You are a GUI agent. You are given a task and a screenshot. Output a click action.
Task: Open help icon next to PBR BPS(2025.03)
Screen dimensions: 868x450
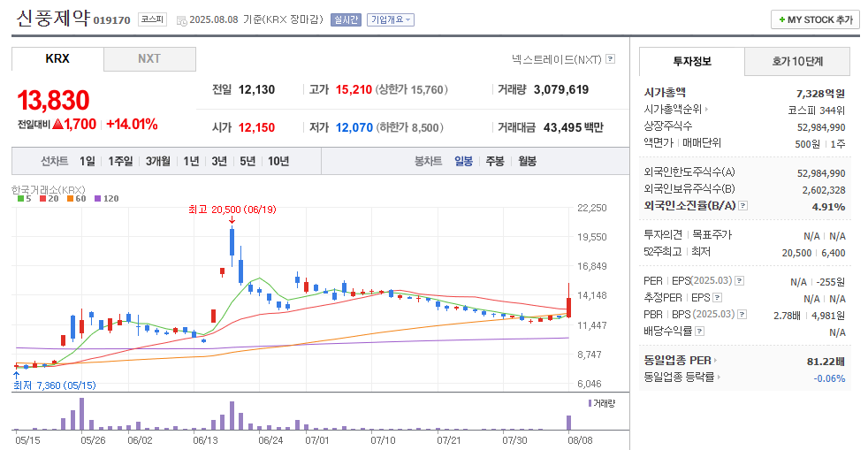coord(742,314)
